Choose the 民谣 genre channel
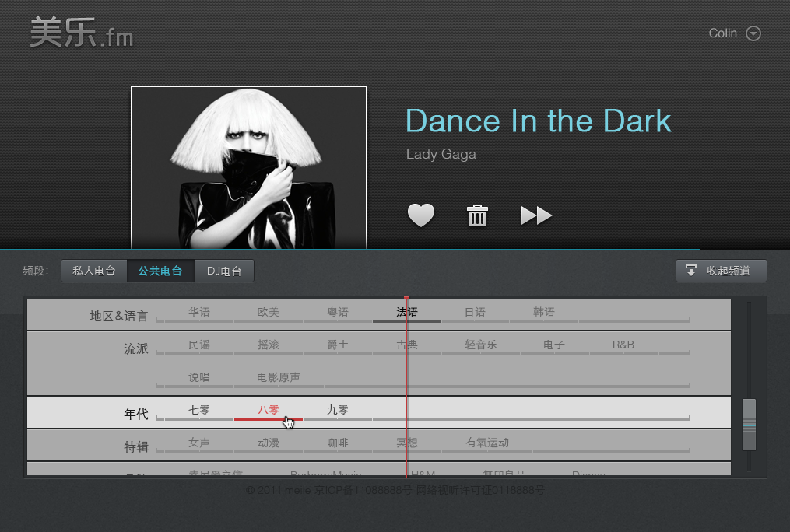790x532 pixels. pyautogui.click(x=199, y=345)
